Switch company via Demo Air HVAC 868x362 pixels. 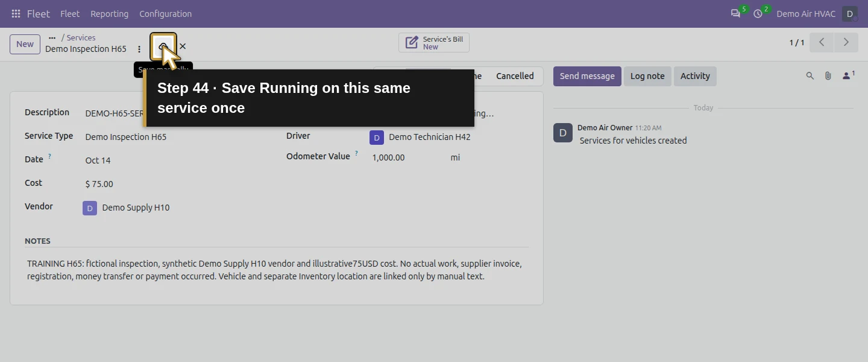(806, 14)
